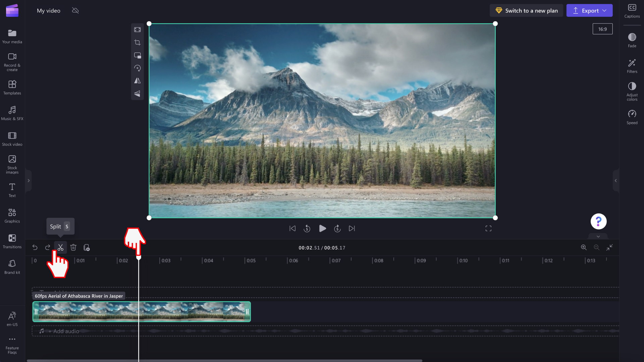The height and width of the screenshot is (362, 644).
Task: Open Templates in sidebar
Action: (x=12, y=87)
